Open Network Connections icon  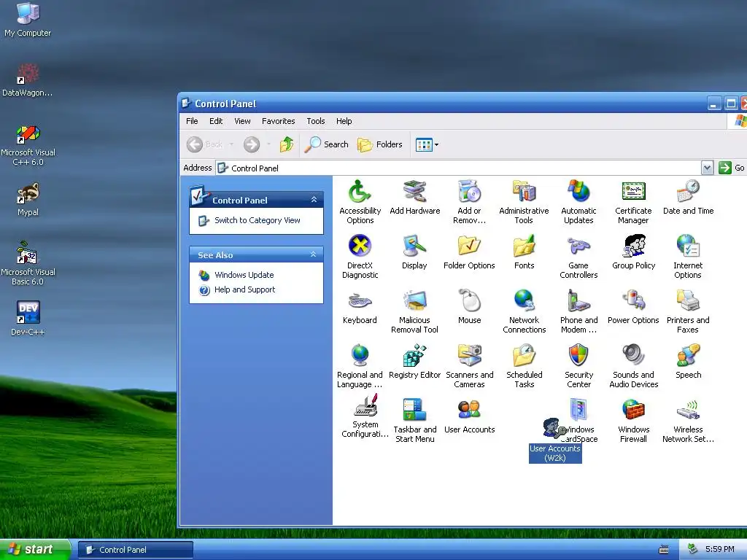(x=524, y=311)
